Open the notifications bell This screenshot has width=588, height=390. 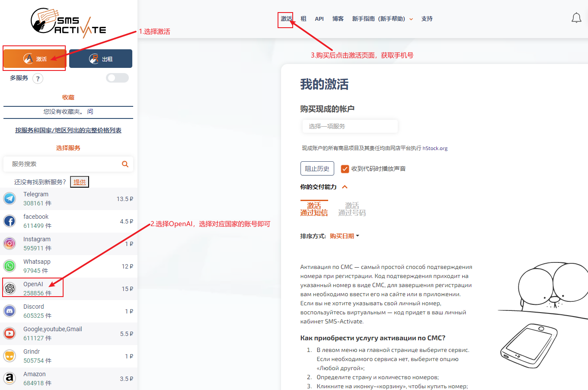tap(576, 18)
